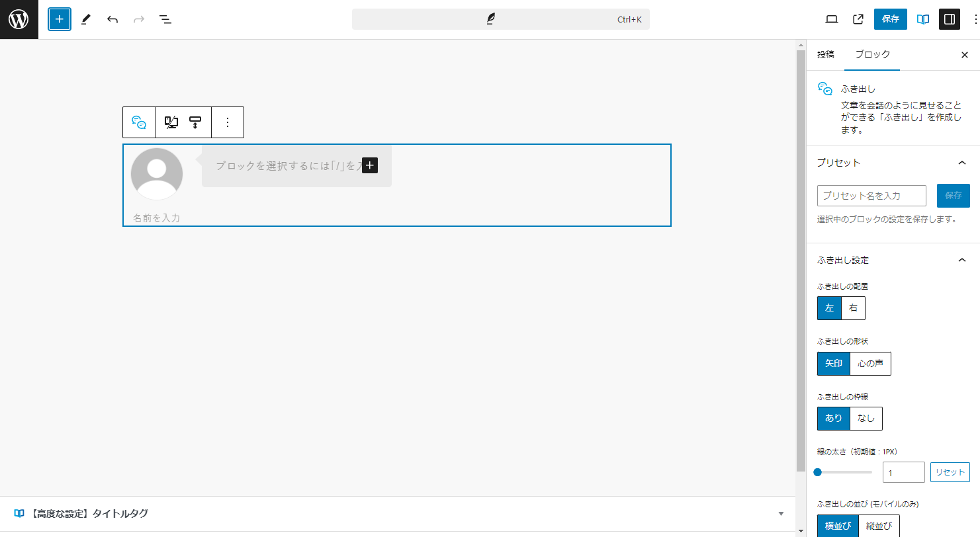Click the editor vertical scrollbar
Viewport: 980px width, 537px height.
tap(801, 261)
